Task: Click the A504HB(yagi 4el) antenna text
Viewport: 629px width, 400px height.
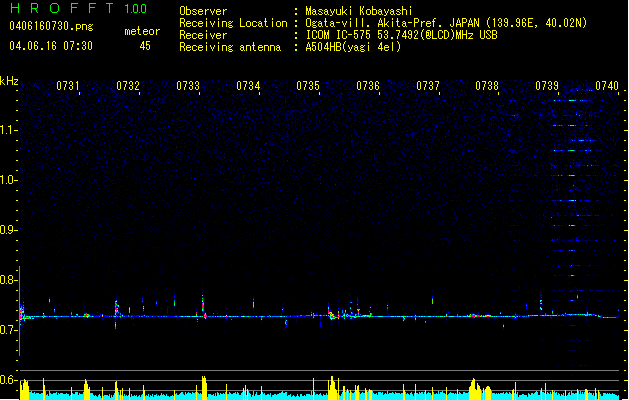Action: [x=353, y=47]
